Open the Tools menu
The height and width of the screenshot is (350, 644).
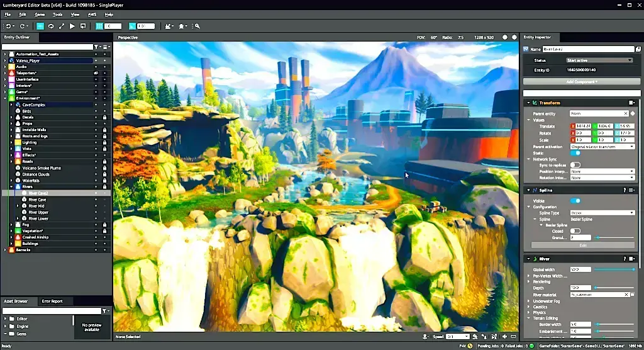click(57, 14)
